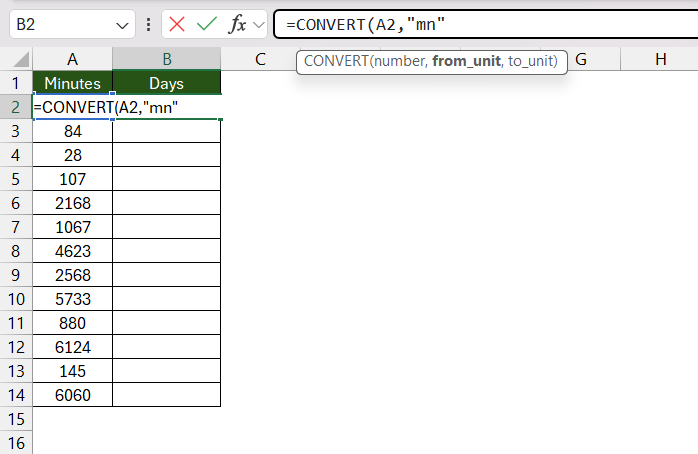698x454 pixels.
Task: Confirm the formula with green checkmark
Action: [x=207, y=24]
